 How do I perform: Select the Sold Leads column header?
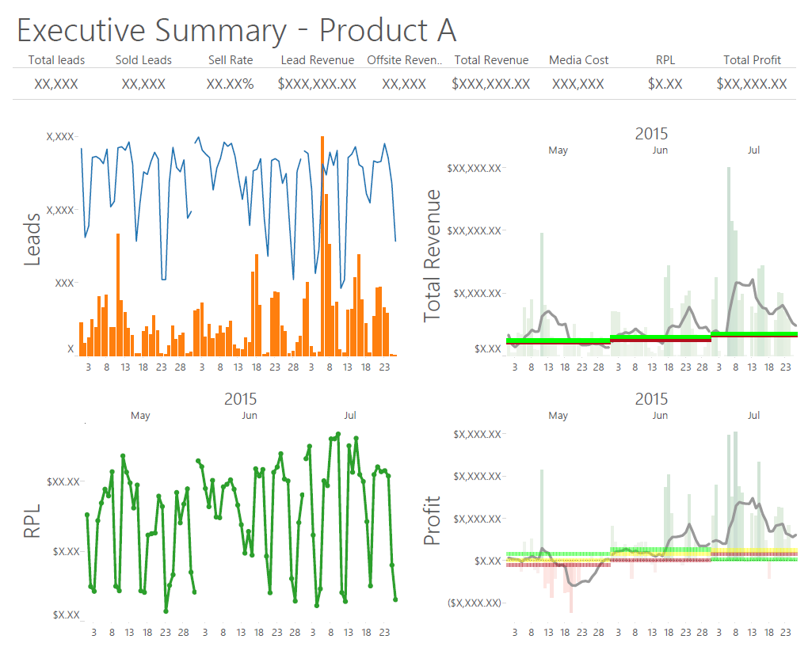pyautogui.click(x=143, y=60)
